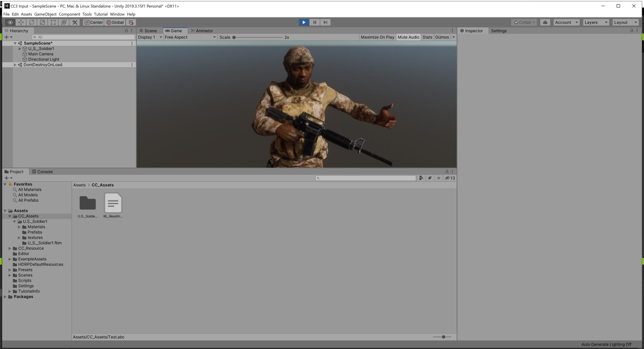644x349 pixels.
Task: Collapse the SampleScene hierarchy
Action: [x=15, y=43]
